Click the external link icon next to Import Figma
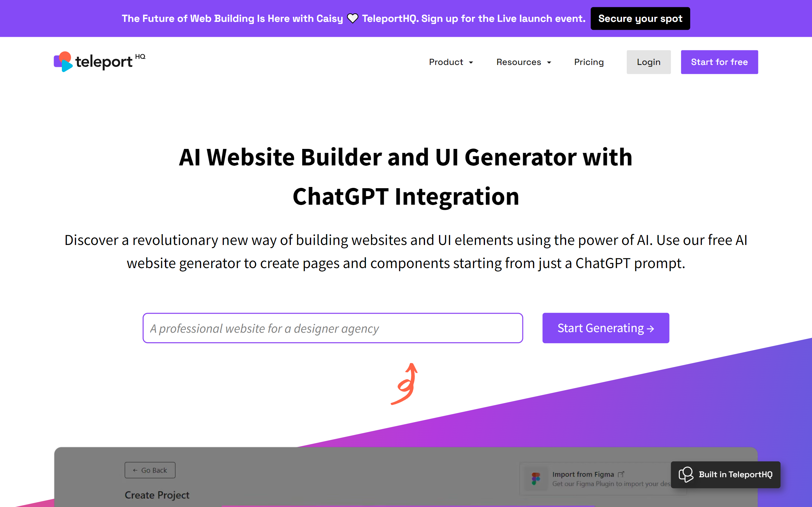Image resolution: width=812 pixels, height=507 pixels. coord(621,471)
